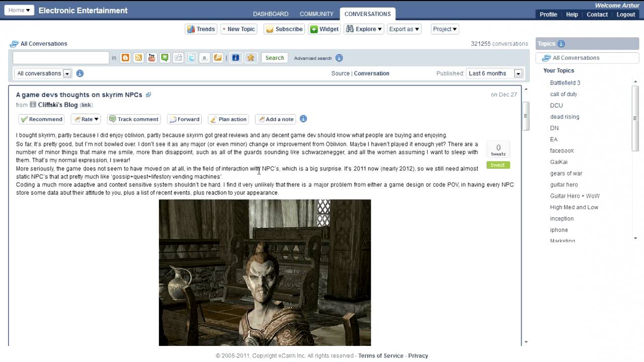Open the Privacy link
Image resolution: width=644 pixels, height=362 pixels.
point(418,355)
